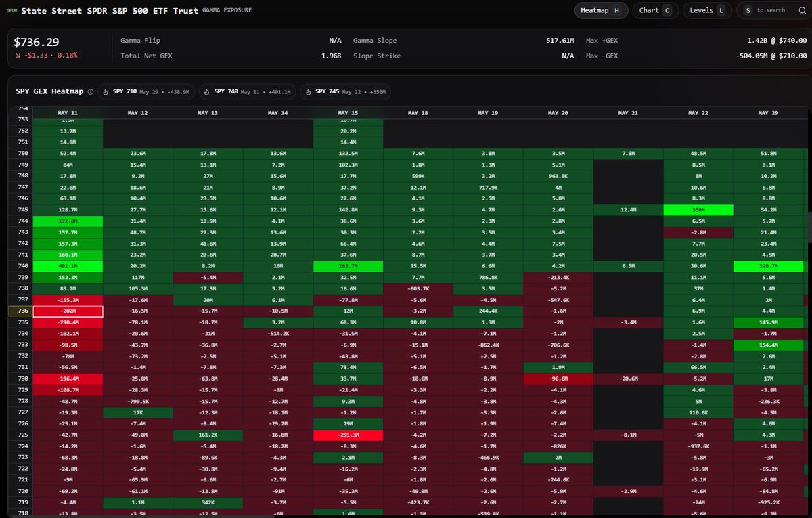Screen dimensions: 812x518
Task: Click the bright 350M cell in May 22
Action: click(698, 209)
